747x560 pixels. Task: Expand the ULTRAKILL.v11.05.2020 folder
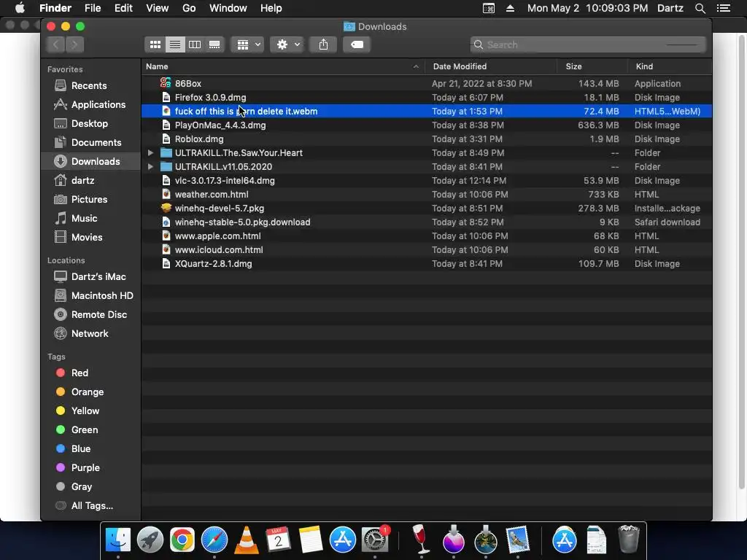[150, 167]
